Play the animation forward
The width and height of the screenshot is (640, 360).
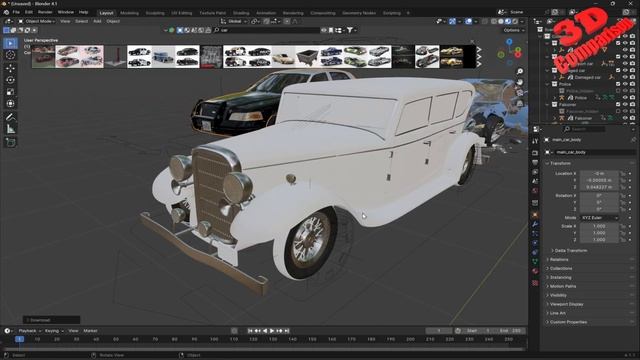point(272,331)
